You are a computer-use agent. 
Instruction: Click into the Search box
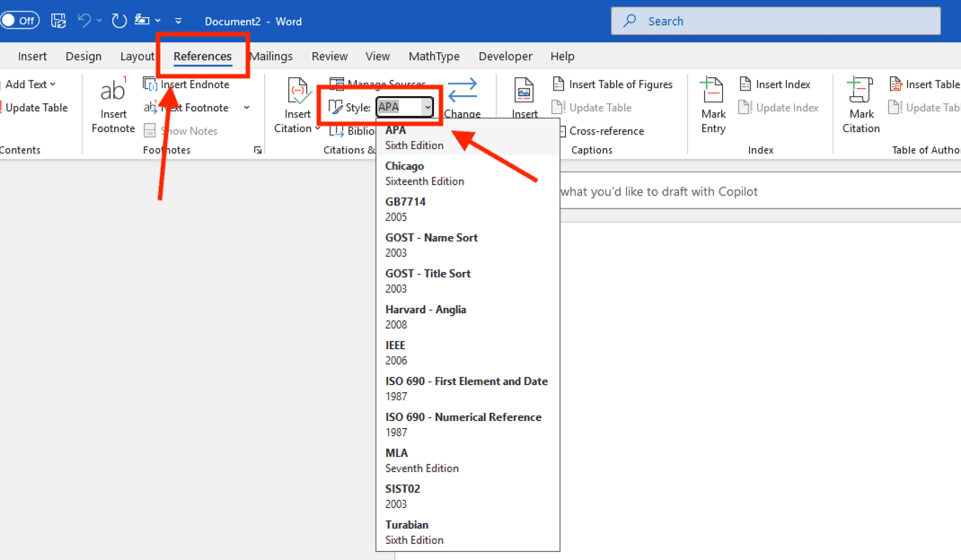[x=775, y=21]
